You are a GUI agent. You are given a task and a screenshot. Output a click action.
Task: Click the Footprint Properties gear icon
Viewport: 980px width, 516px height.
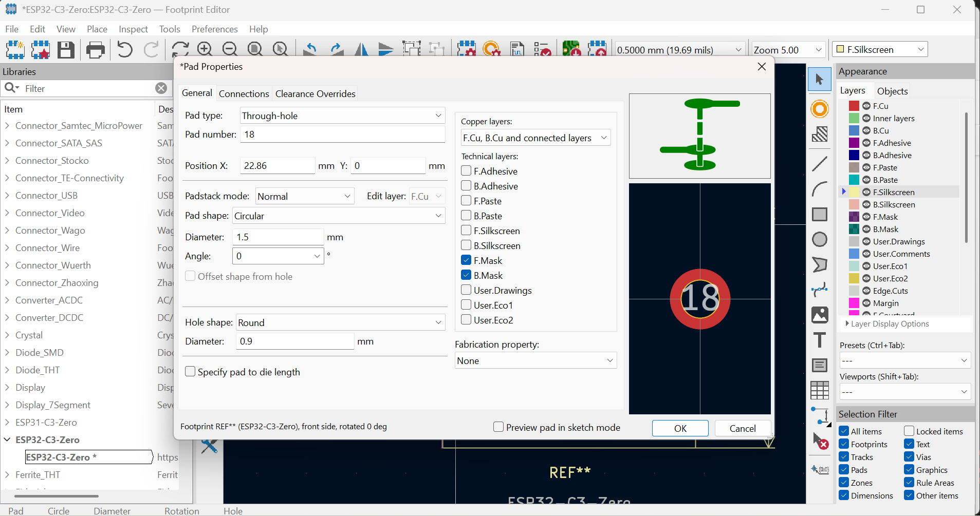pos(467,49)
